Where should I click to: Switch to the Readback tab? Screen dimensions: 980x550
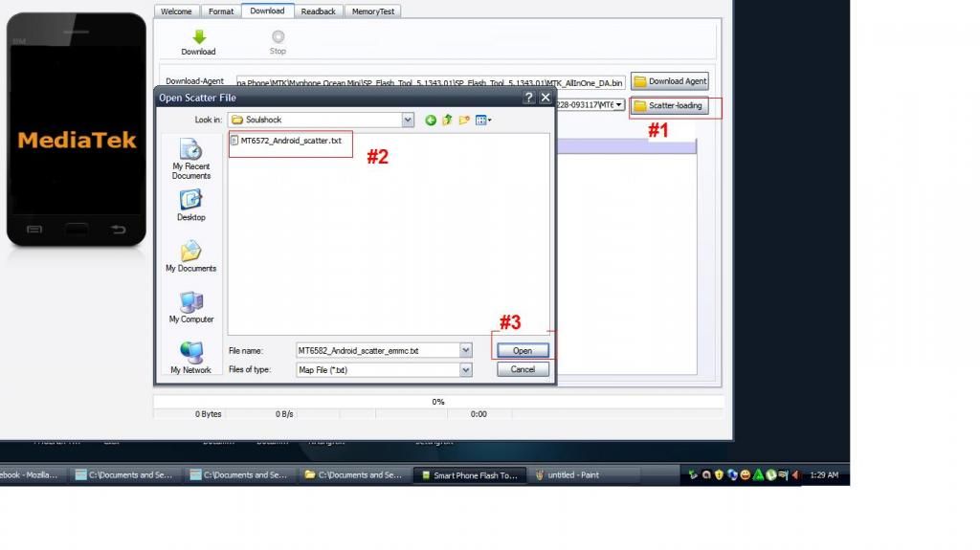pos(318,11)
